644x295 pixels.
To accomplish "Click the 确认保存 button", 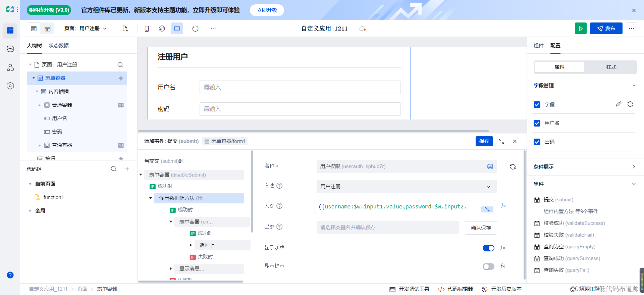I will click(x=481, y=228).
